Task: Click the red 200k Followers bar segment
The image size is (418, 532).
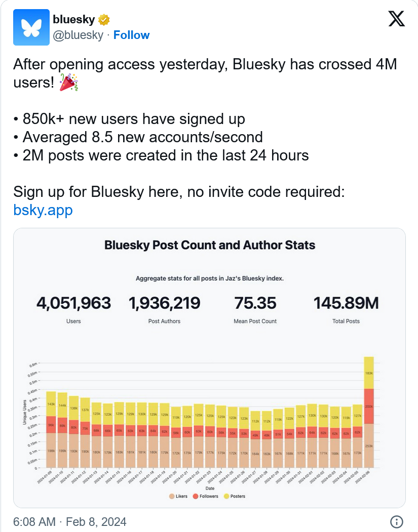Action: click(368, 406)
